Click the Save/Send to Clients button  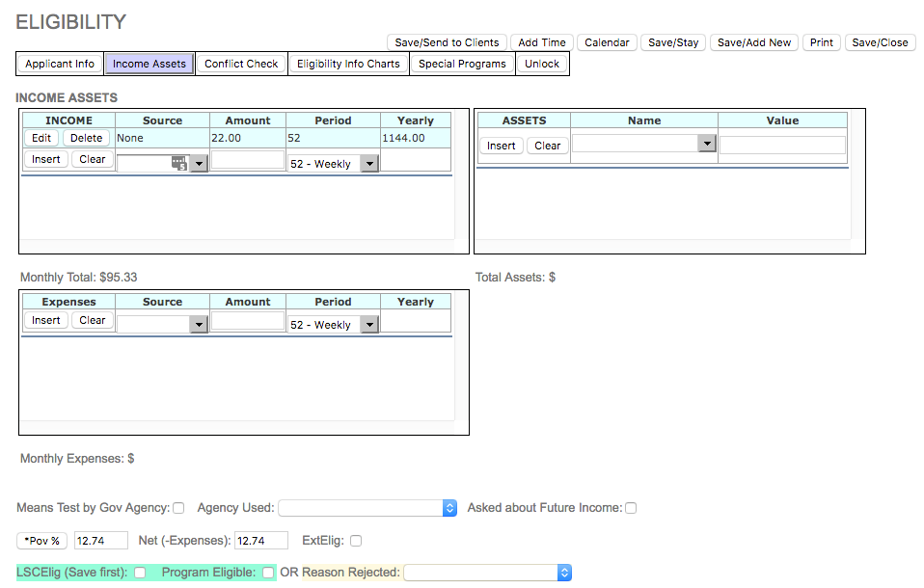tap(447, 42)
